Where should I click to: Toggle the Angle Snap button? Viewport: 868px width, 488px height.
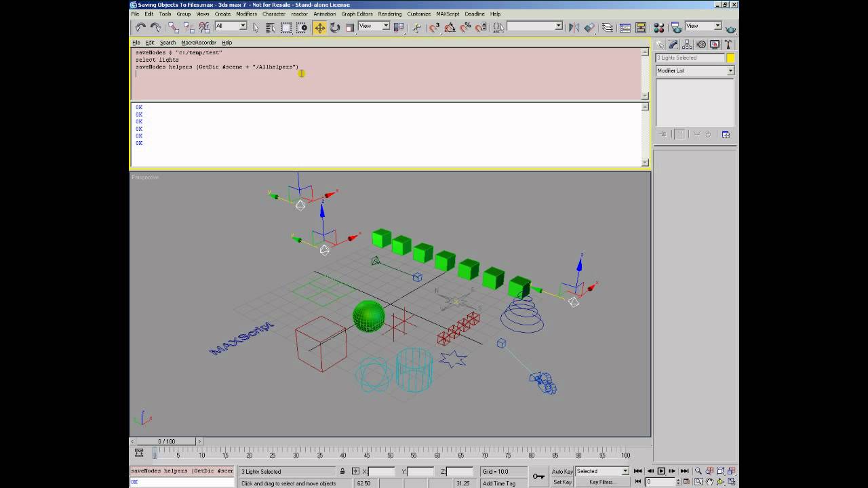click(450, 28)
